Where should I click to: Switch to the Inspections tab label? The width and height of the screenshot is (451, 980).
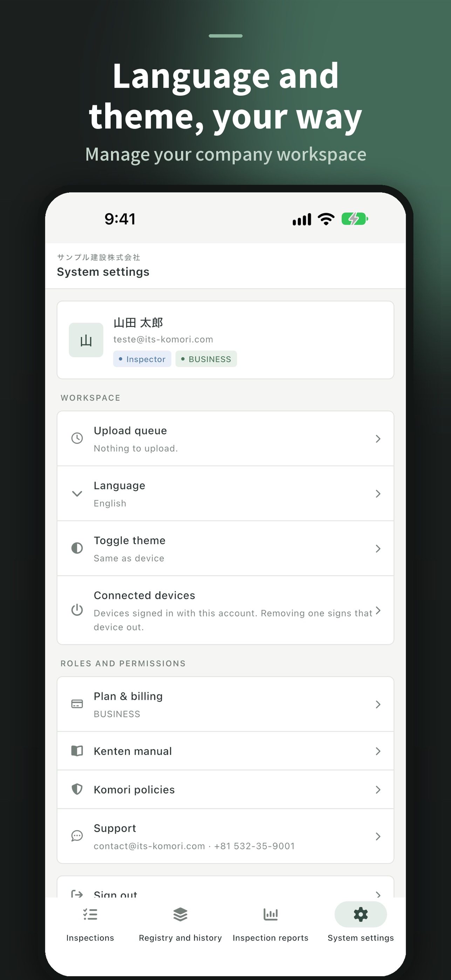90,938
